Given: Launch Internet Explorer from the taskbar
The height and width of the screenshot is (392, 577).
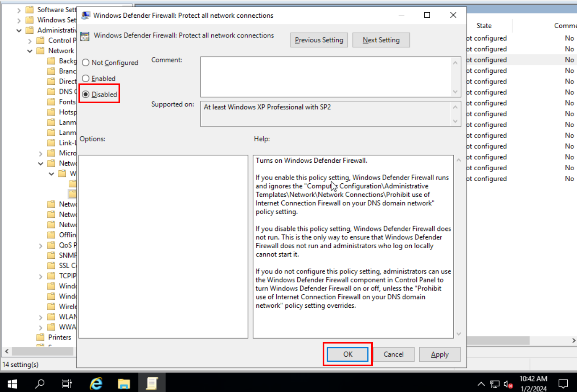Looking at the screenshot, I should pyautogui.click(x=96, y=383).
